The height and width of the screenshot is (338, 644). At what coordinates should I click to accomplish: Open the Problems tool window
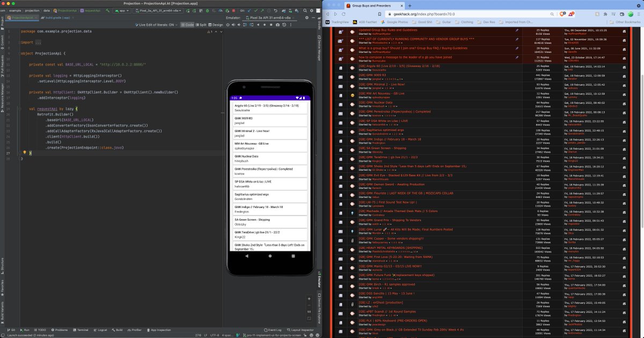pyautogui.click(x=59, y=330)
